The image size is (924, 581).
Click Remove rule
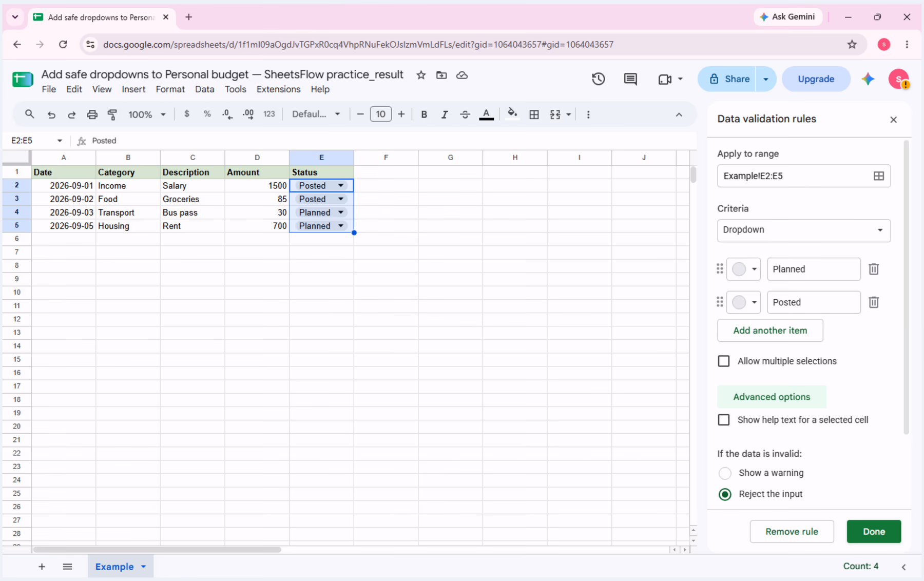pos(792,532)
